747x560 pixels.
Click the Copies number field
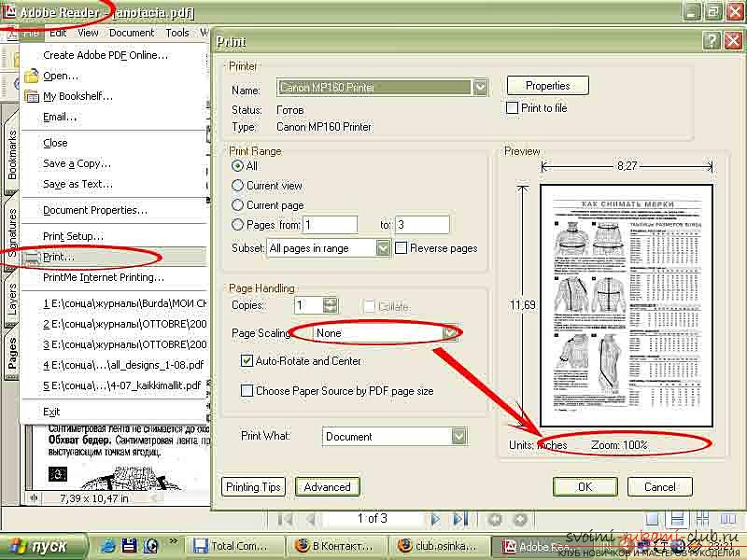pyautogui.click(x=308, y=305)
